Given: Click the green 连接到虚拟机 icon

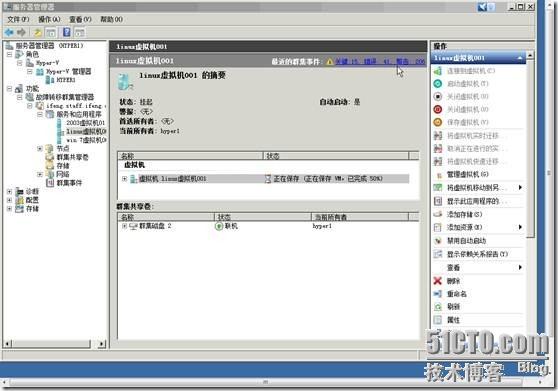Looking at the screenshot, I should click(438, 71).
